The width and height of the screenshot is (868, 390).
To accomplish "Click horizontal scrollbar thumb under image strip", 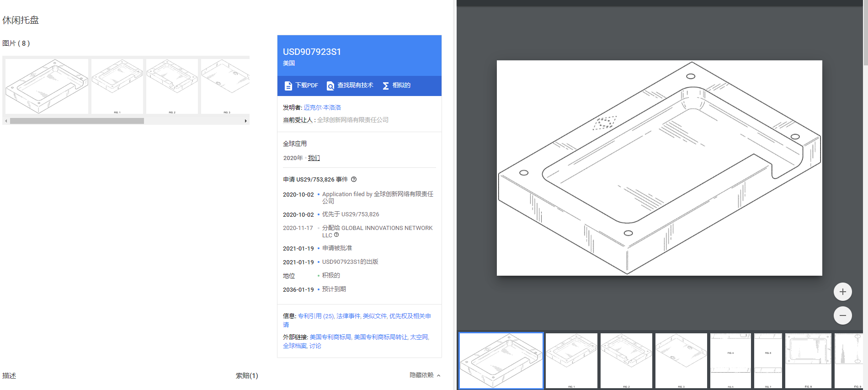I will (77, 121).
